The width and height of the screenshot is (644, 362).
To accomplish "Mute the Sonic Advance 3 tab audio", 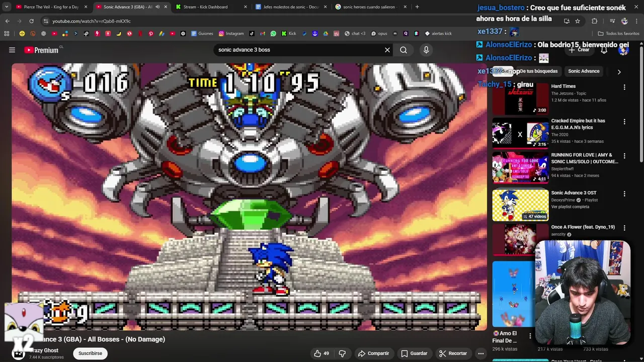I will click(x=157, y=7).
